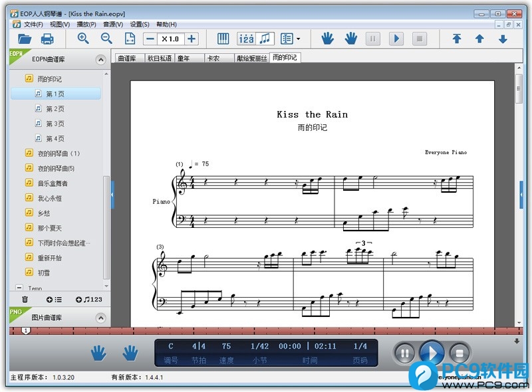Add a new list with plus-list icon
The image size is (532, 392).
[x=55, y=300]
